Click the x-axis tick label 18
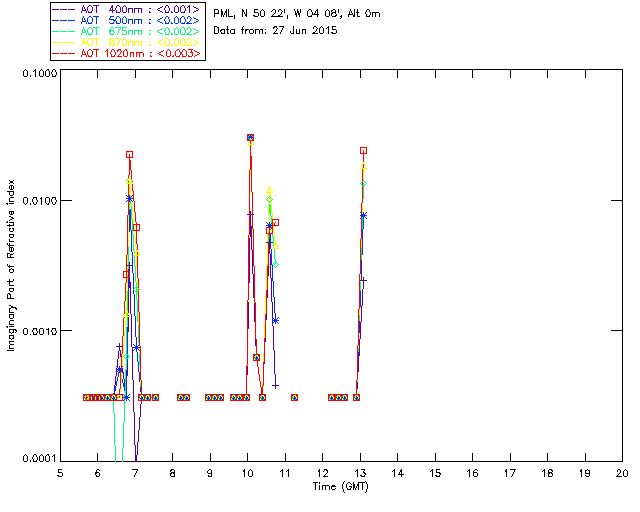 [547, 473]
